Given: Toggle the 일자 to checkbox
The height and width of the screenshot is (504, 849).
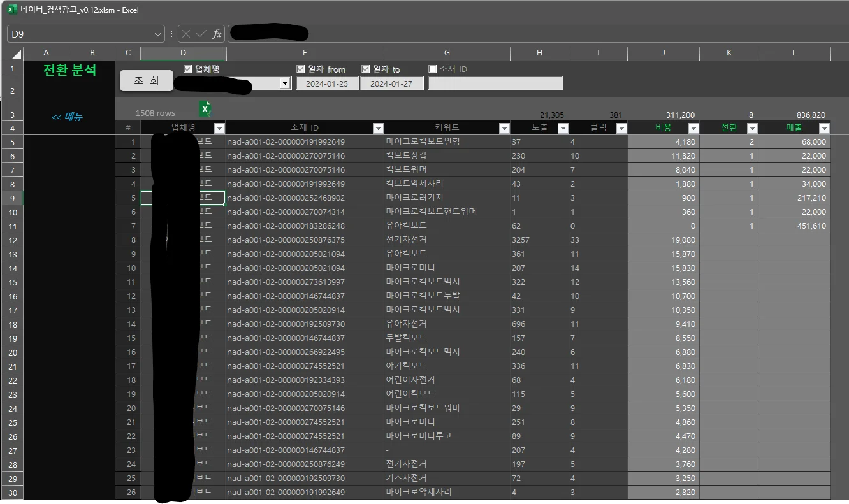Looking at the screenshot, I should tap(366, 69).
